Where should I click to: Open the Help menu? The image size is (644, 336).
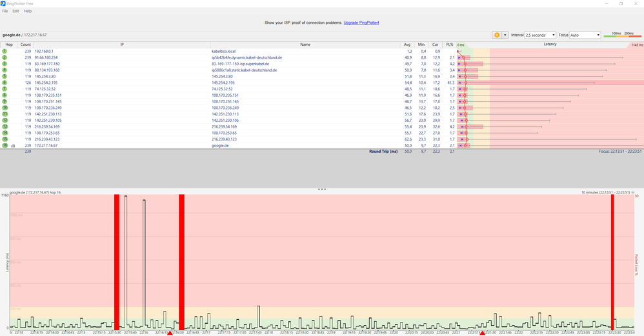pyautogui.click(x=28, y=11)
